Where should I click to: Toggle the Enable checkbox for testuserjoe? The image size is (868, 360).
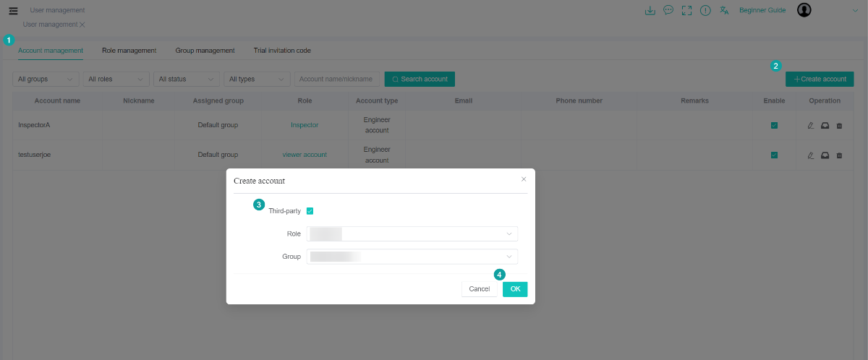[774, 155]
